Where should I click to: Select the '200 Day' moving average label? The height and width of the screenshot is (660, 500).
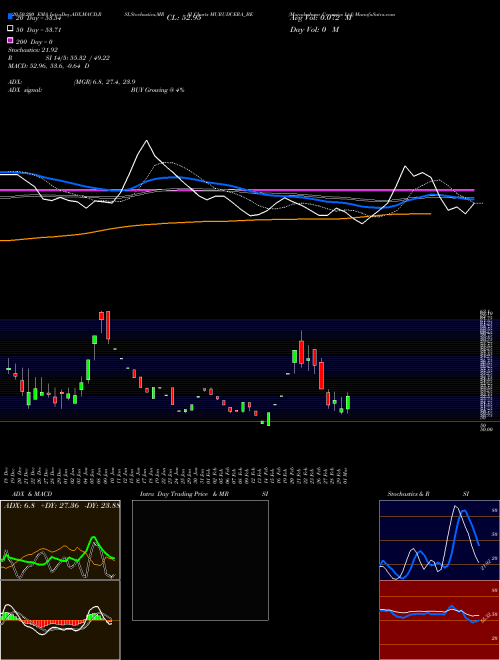point(34,42)
